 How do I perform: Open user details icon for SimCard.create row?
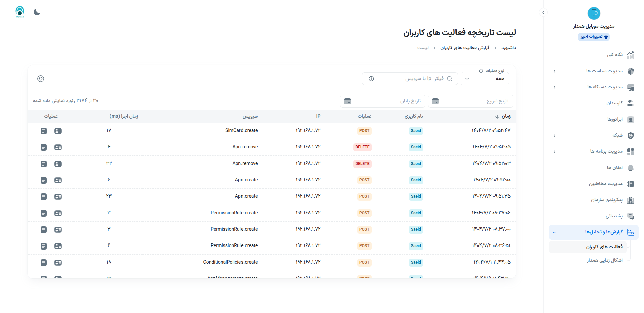(58, 131)
